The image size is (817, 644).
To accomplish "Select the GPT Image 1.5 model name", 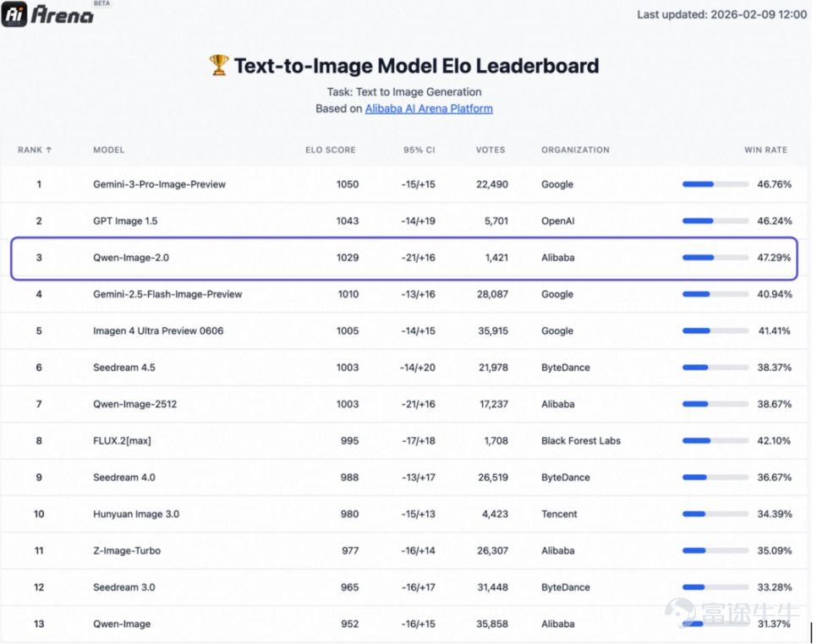I will click(x=125, y=221).
